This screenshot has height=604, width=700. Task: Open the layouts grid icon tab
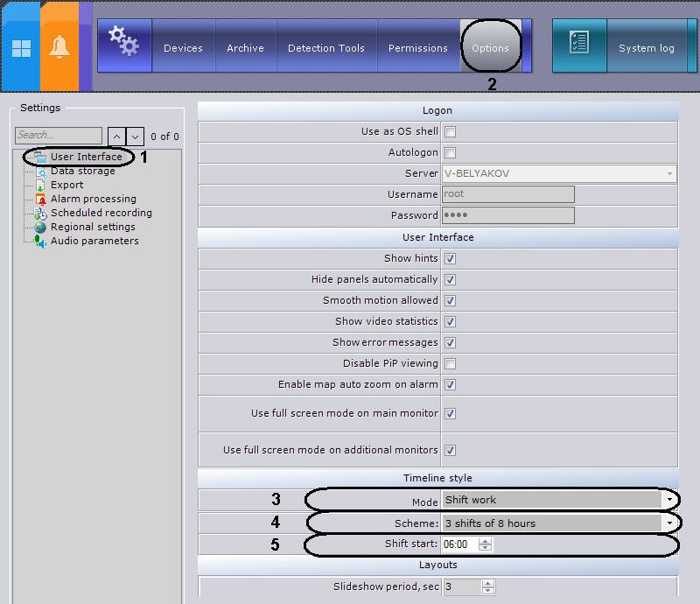(x=21, y=48)
